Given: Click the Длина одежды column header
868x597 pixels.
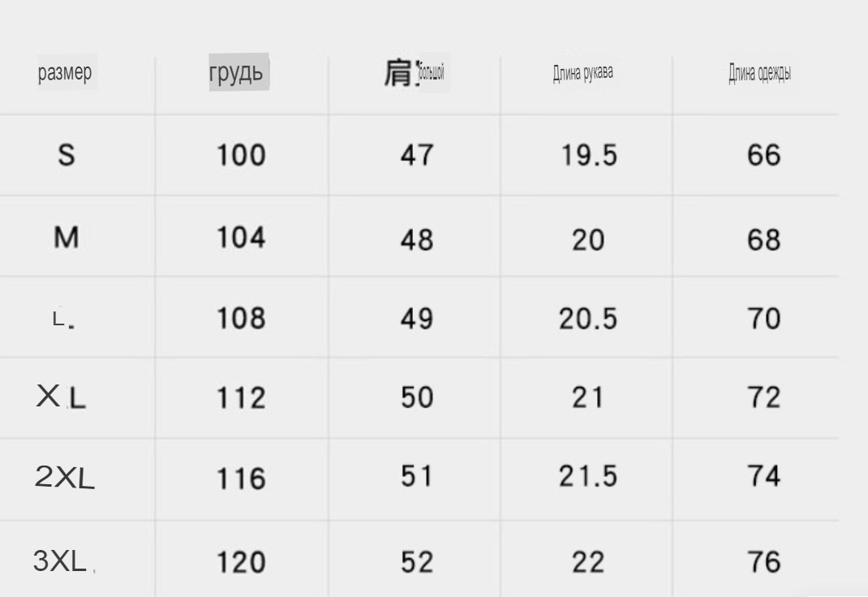Looking at the screenshot, I should pyautogui.click(x=759, y=75).
